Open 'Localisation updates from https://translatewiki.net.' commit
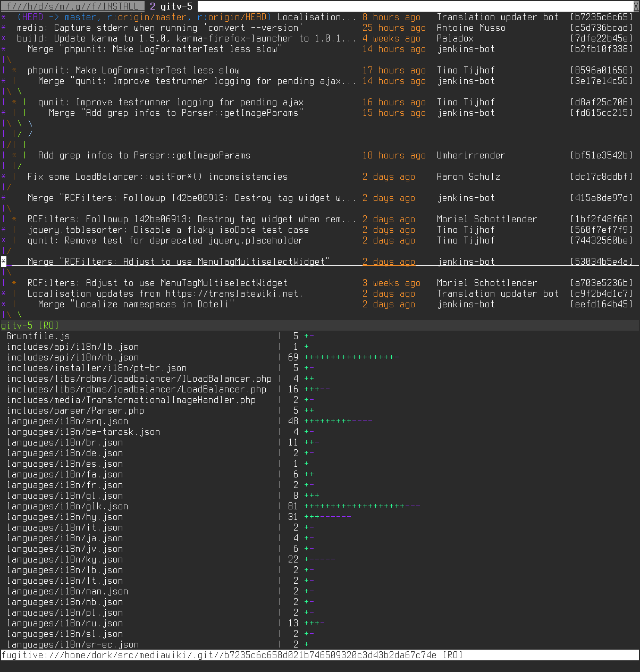Screen dimensions: 640x672 pos(165,293)
